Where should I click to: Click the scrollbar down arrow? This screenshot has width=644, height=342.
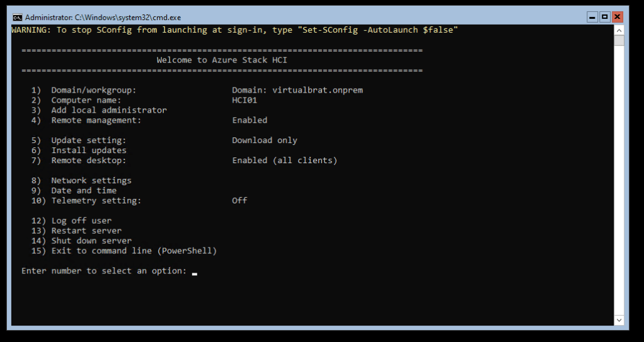(x=619, y=321)
